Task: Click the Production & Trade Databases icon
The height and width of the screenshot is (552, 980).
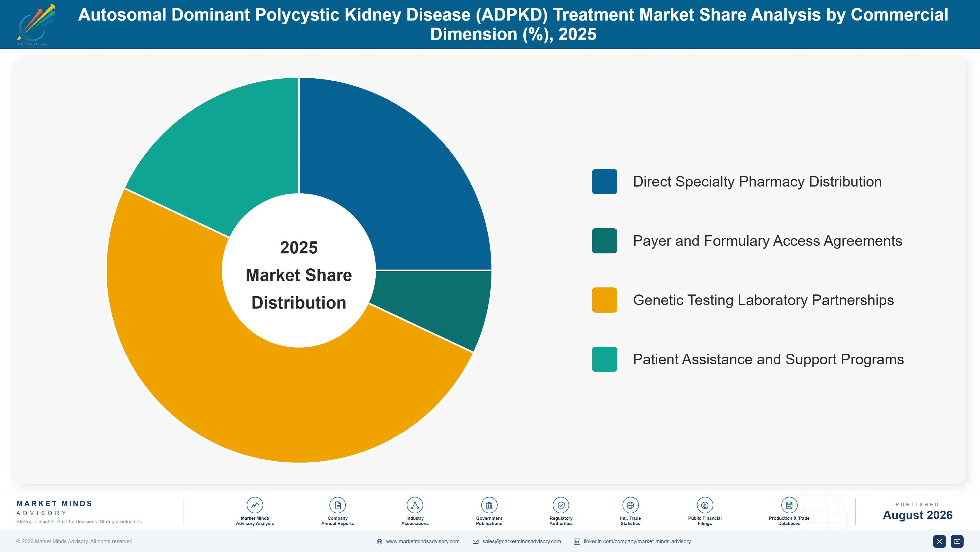Action: [789, 505]
